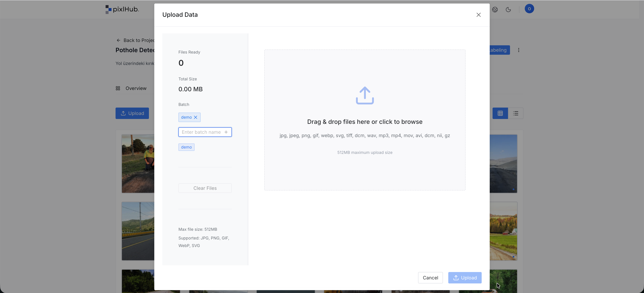Open the three-dot project options menu
The width and height of the screenshot is (644, 293).
(x=519, y=50)
